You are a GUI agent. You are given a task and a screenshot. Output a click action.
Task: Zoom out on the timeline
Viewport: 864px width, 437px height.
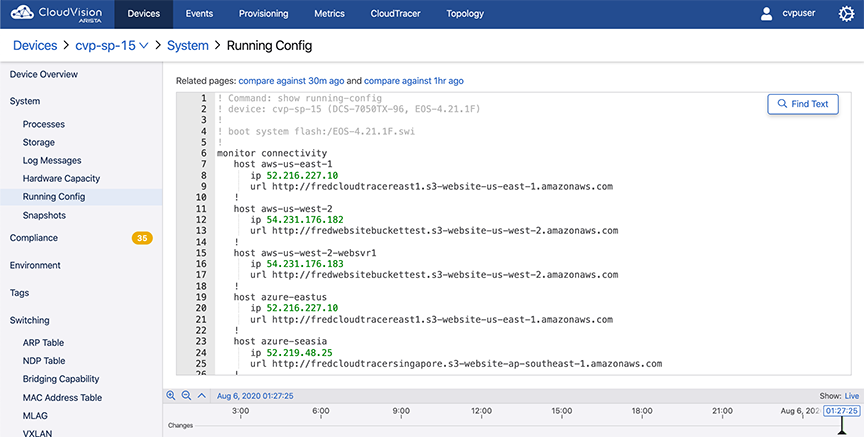tap(186, 395)
